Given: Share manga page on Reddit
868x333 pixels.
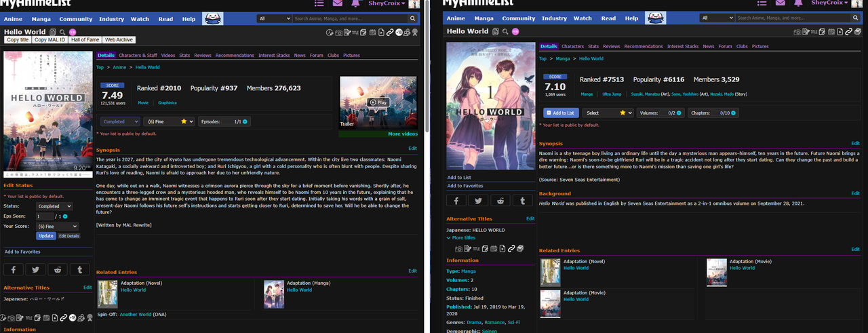Looking at the screenshot, I should point(500,201).
